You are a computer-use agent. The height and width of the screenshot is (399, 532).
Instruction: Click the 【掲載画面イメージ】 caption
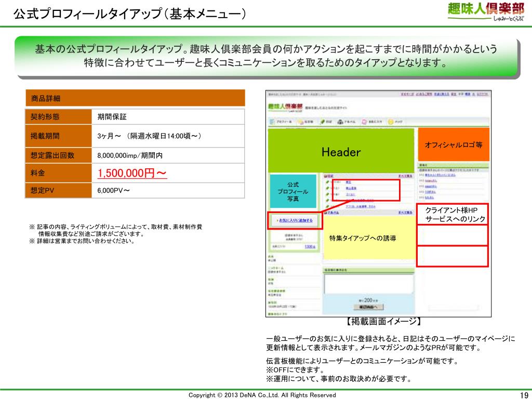383,321
